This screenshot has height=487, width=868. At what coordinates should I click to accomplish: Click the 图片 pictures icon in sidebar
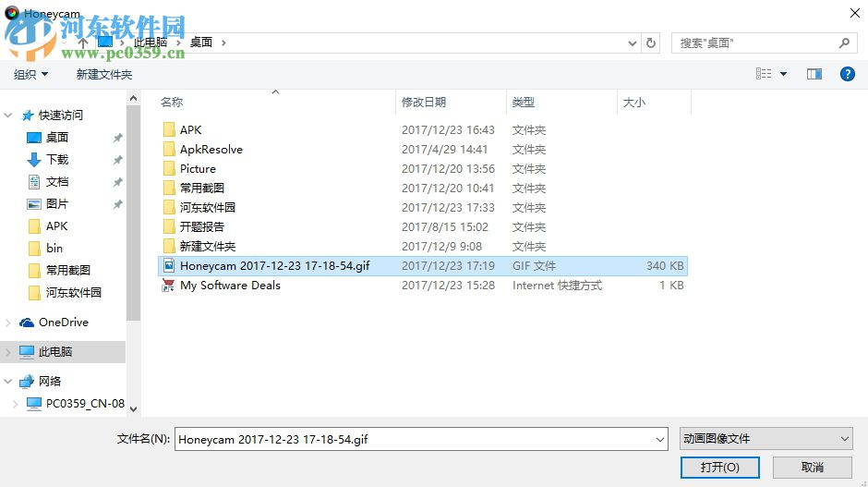[34, 204]
